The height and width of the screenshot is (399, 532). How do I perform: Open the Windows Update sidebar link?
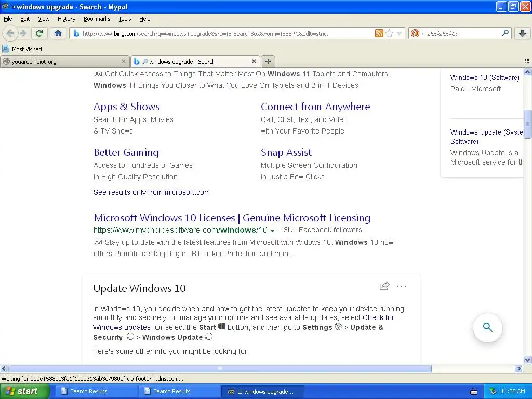(x=486, y=137)
